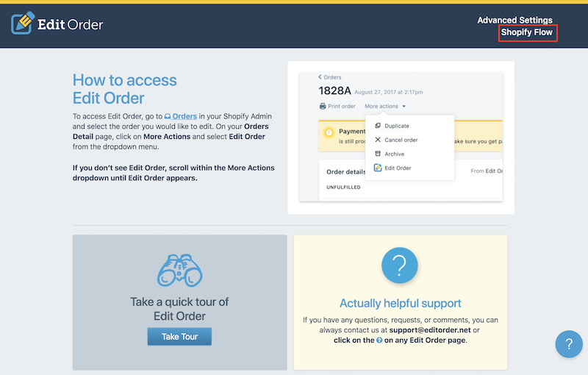Expand the More actions dropdown
This screenshot has height=375, width=588.
pyautogui.click(x=385, y=106)
